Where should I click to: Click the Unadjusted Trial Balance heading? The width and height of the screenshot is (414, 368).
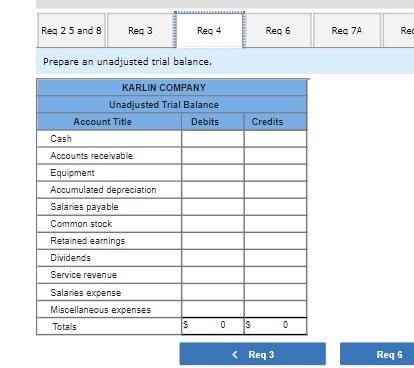164,105
